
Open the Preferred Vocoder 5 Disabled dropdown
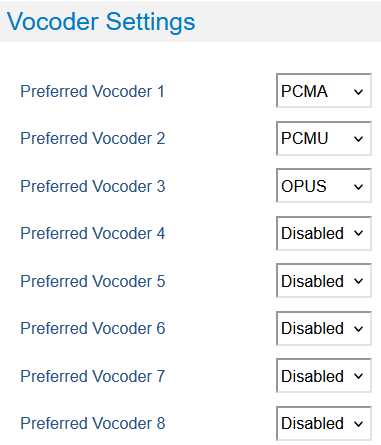(324, 281)
